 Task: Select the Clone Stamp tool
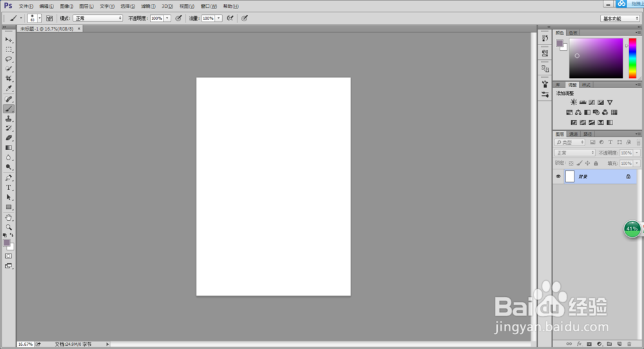coord(8,118)
